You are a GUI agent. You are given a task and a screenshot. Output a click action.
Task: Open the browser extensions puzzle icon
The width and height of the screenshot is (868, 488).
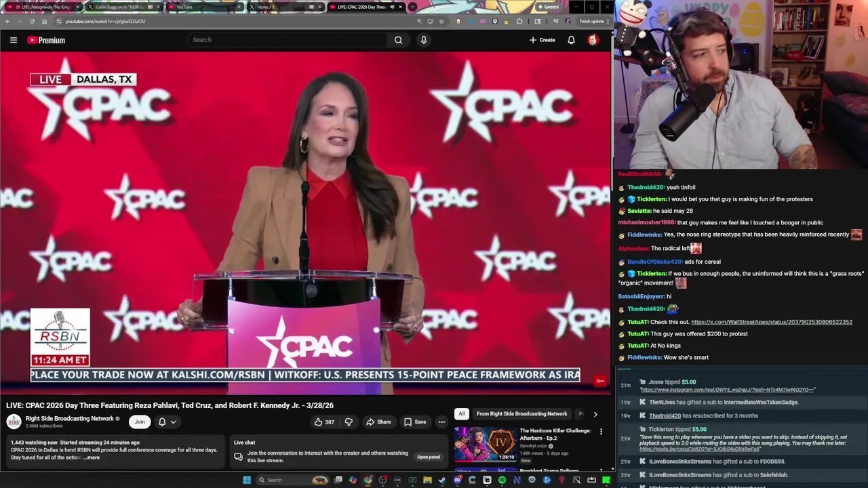pyautogui.click(x=520, y=21)
